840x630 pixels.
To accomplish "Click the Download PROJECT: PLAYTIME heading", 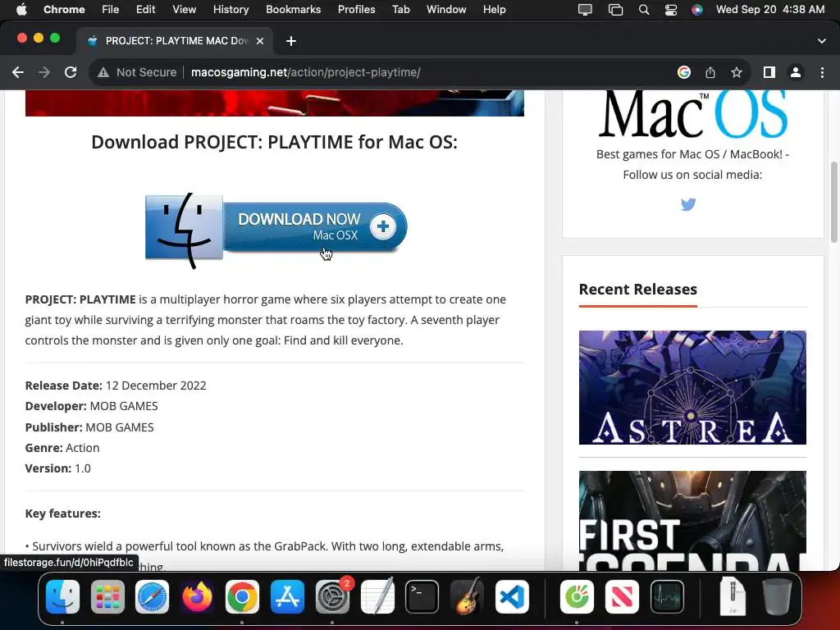I will [x=274, y=142].
